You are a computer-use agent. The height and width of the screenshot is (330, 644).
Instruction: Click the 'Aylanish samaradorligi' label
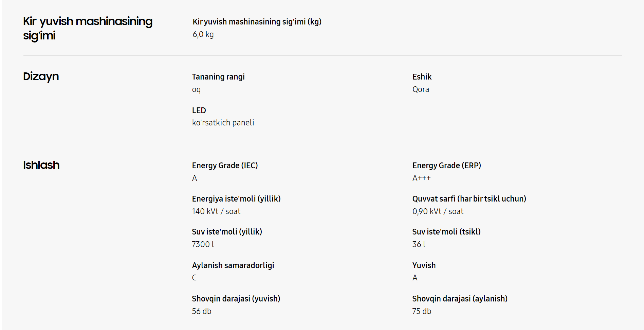click(233, 265)
